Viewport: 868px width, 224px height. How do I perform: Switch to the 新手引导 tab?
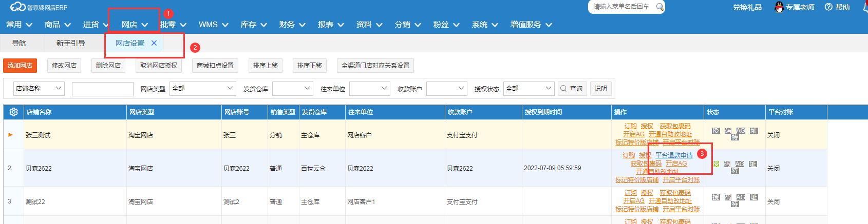[x=71, y=43]
